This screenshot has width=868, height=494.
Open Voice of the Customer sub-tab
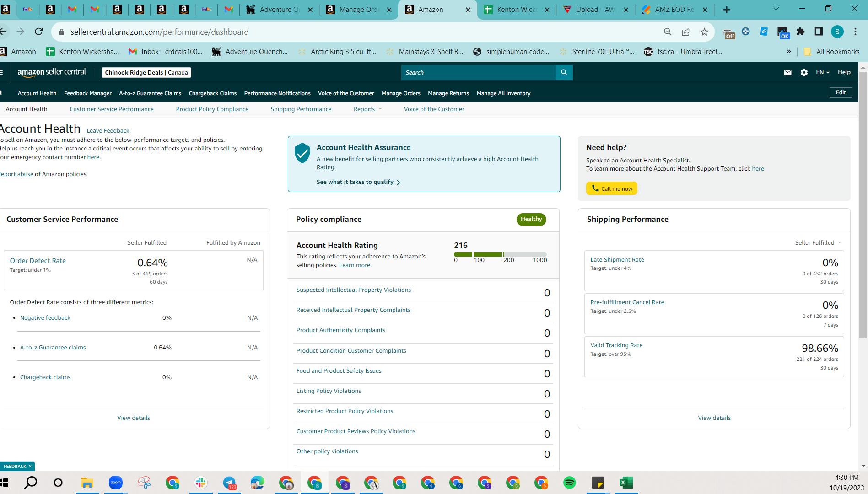point(434,109)
